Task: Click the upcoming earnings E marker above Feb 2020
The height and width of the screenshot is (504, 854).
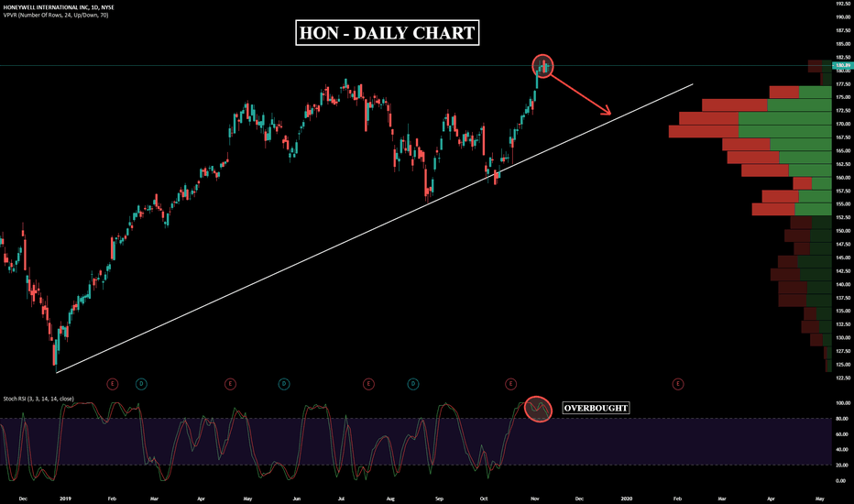Action: (678, 384)
